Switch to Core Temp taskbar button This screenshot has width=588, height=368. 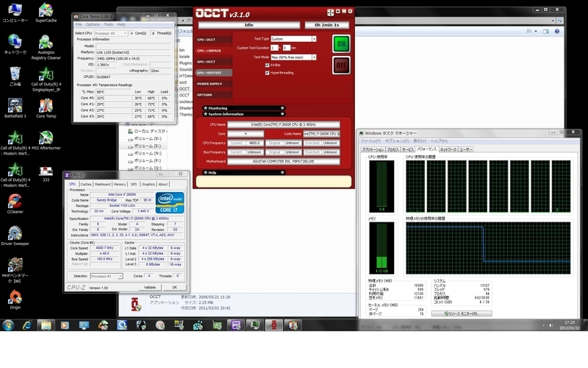click(x=293, y=325)
